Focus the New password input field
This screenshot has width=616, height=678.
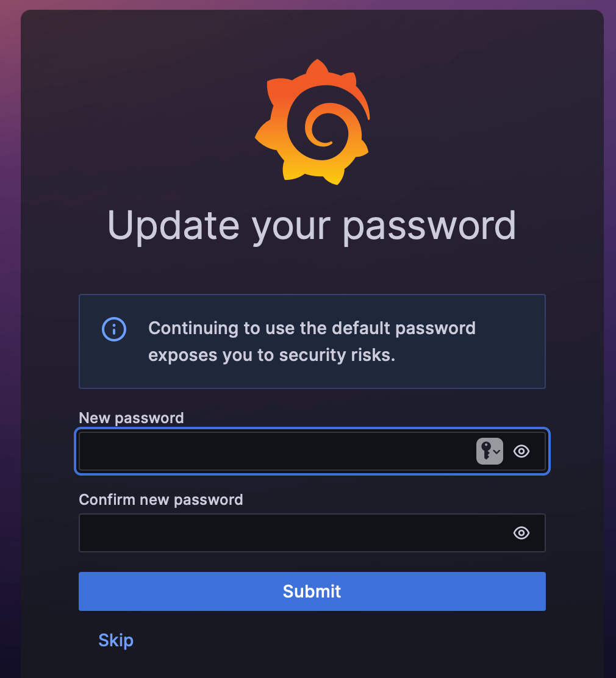[277, 451]
